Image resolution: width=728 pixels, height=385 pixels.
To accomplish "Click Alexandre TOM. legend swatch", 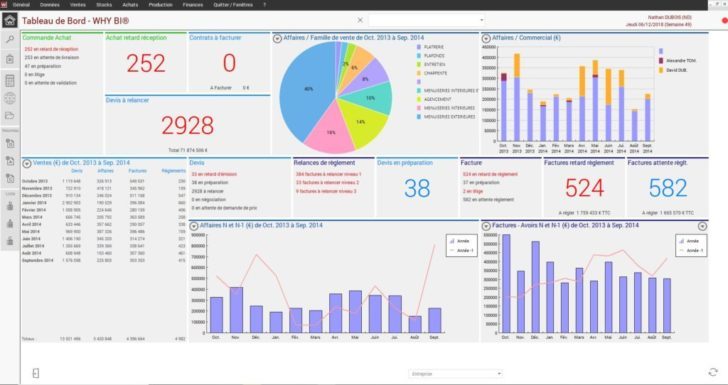I will point(661,61).
